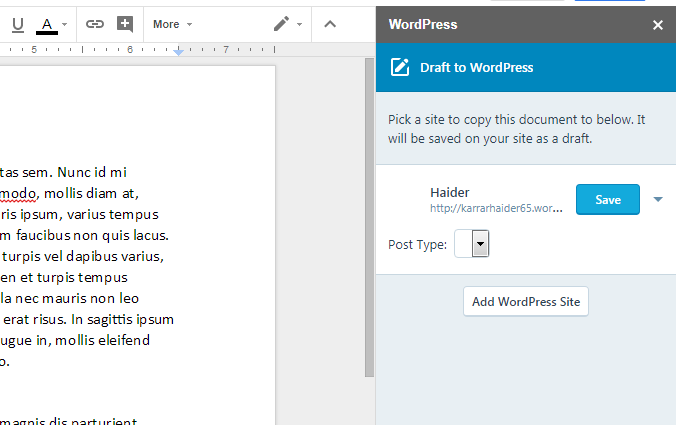
Task: Click the misspelled word 'modo' in document
Action: pos(18,194)
